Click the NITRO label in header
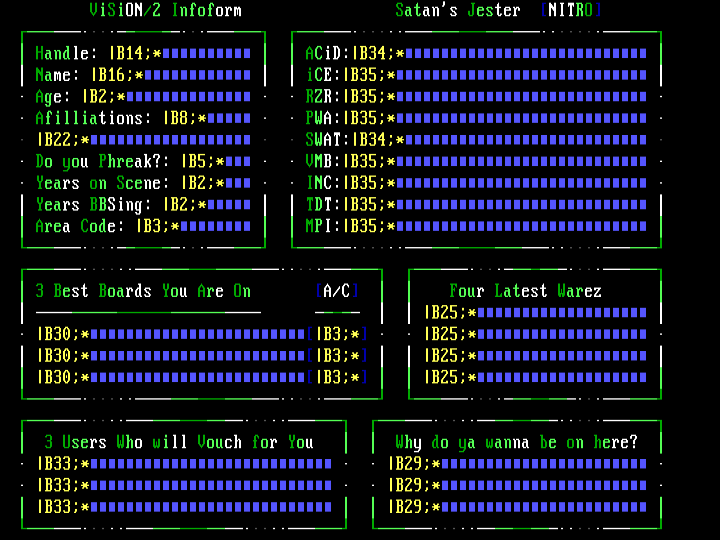Screen dimensions: 720x540 (571, 10)
